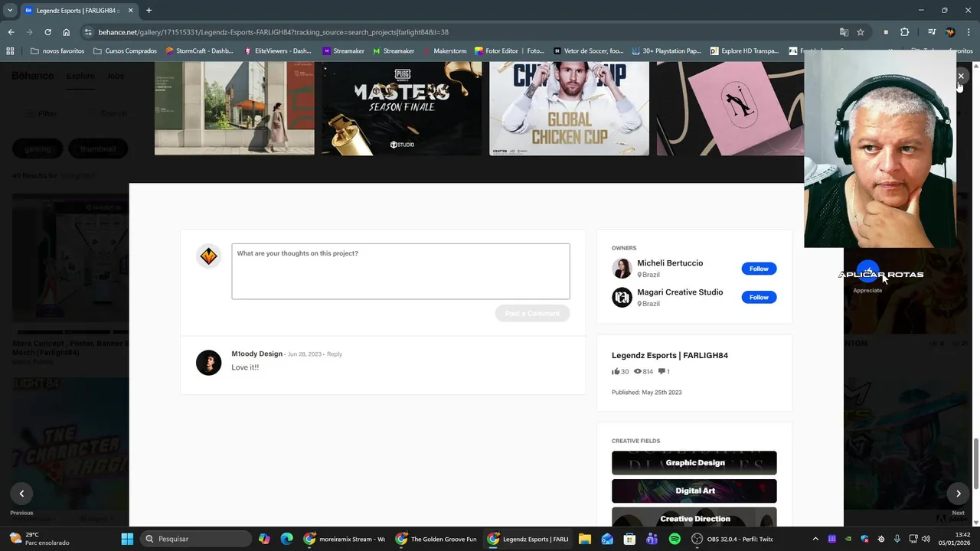Open the Chrome home page button
This screenshot has width=980, height=551.
(x=67, y=32)
